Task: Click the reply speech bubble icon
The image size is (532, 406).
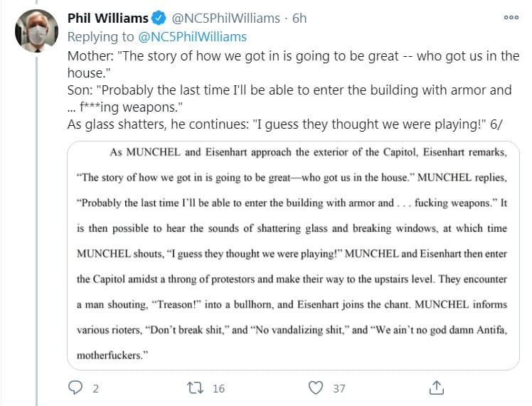Action: tap(76, 388)
